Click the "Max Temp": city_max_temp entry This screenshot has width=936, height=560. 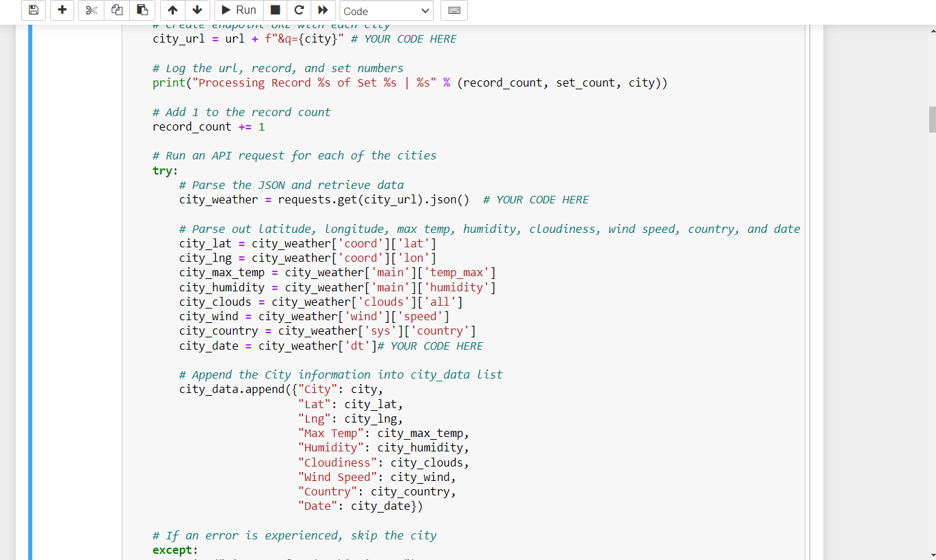pyautogui.click(x=383, y=434)
